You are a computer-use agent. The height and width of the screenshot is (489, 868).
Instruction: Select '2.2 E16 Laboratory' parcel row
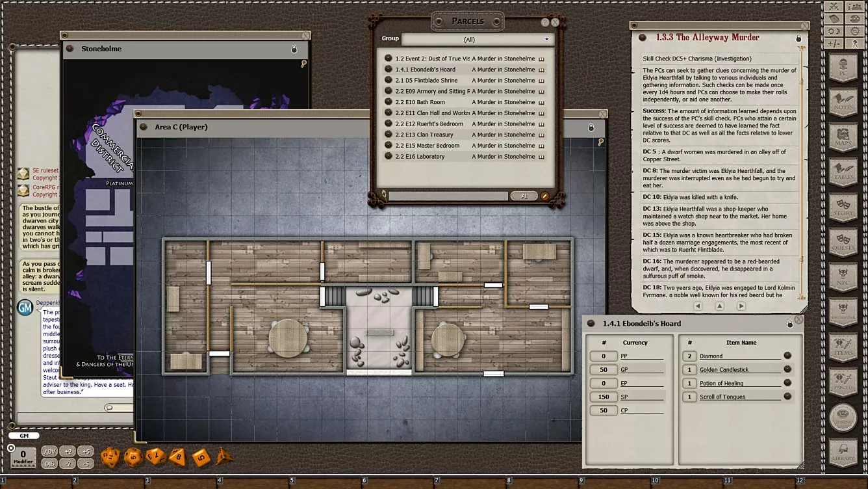(465, 157)
